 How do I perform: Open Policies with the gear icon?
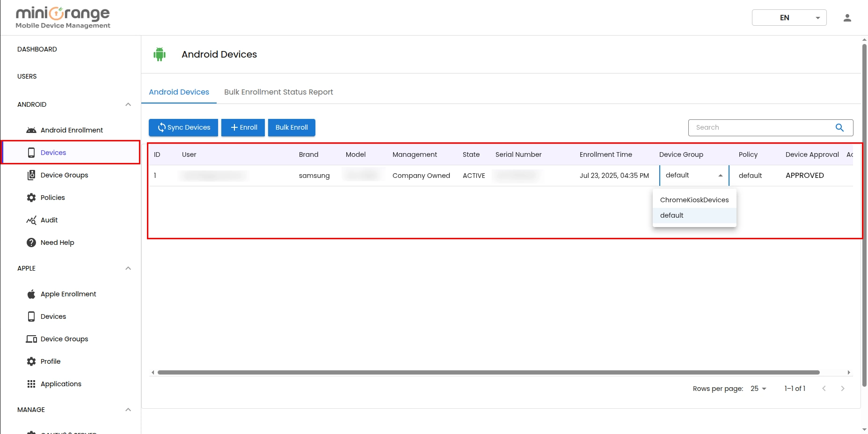[x=52, y=198]
